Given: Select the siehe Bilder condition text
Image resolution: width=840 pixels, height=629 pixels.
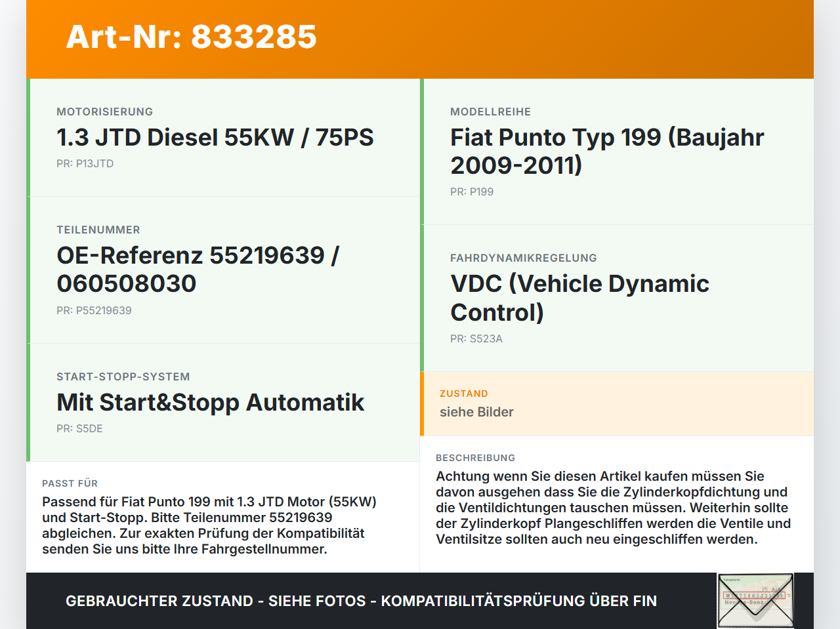Looking at the screenshot, I should click(x=476, y=412).
